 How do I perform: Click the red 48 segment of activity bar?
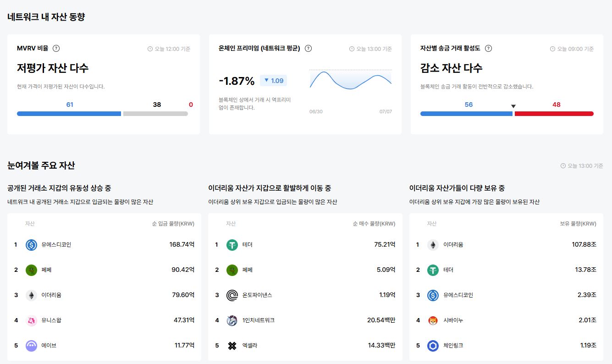coord(554,114)
